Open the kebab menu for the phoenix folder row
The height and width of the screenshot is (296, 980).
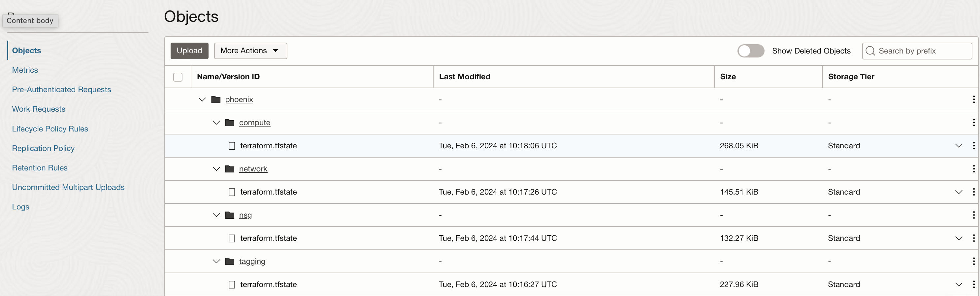973,99
